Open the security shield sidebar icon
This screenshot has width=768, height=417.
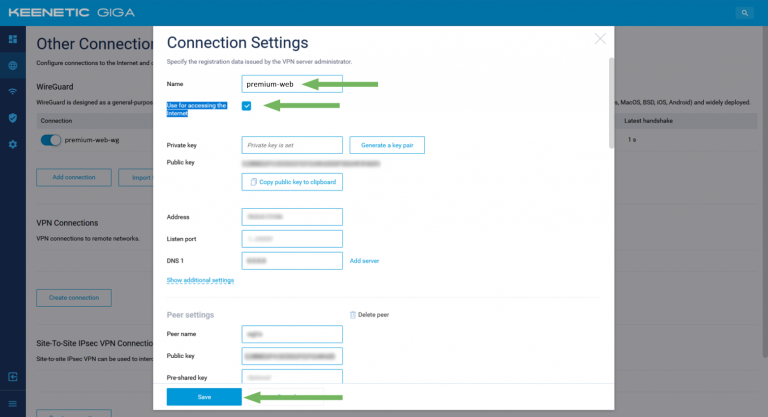pyautogui.click(x=13, y=118)
